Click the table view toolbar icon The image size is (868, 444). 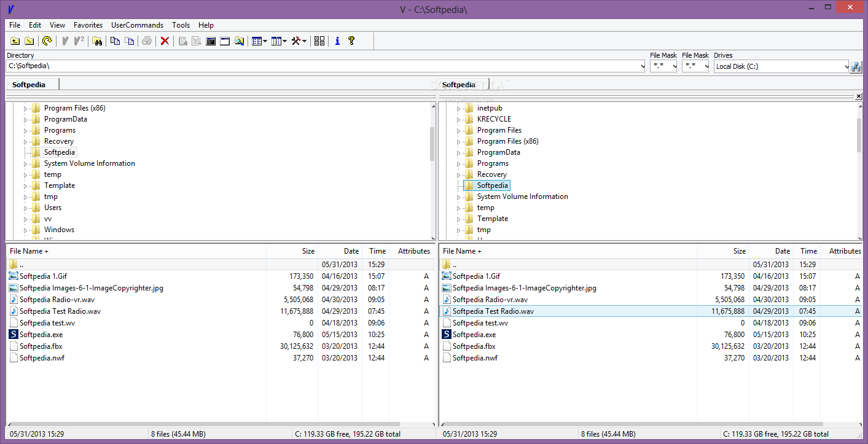point(257,41)
